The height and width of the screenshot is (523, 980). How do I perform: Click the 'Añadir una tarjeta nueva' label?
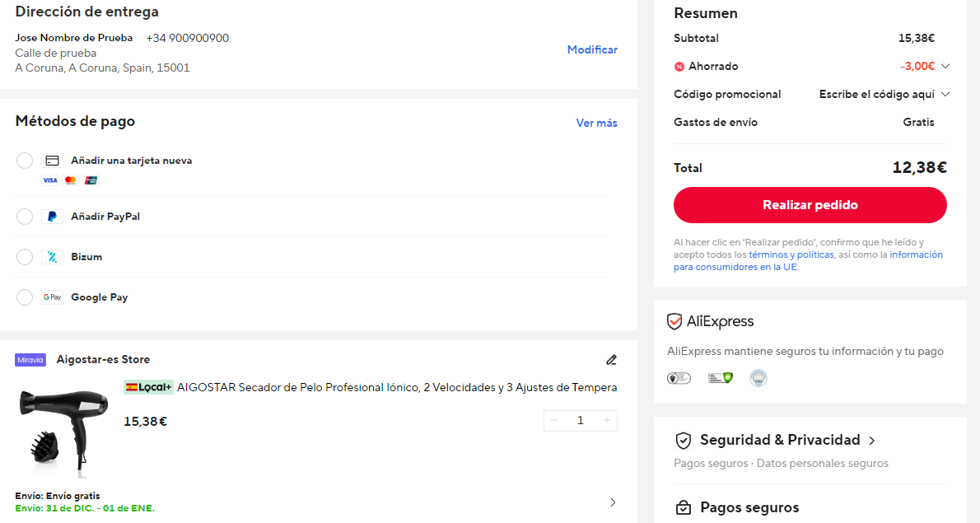pyautogui.click(x=131, y=161)
